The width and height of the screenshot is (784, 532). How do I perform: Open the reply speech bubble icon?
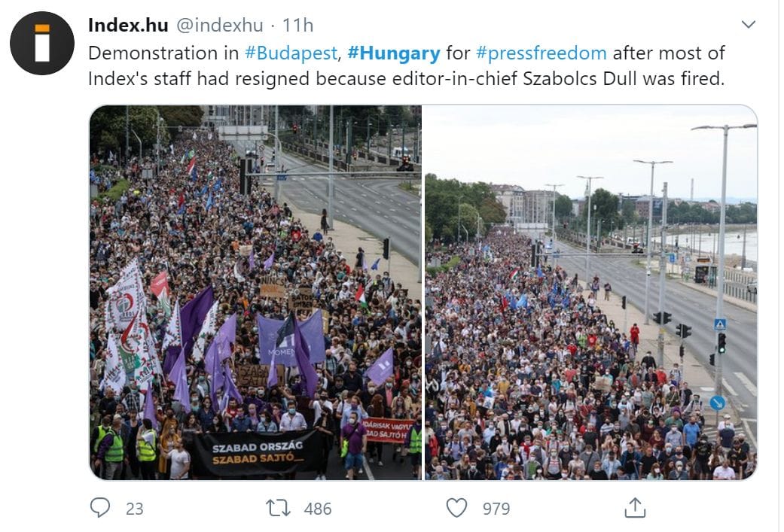coord(100,507)
